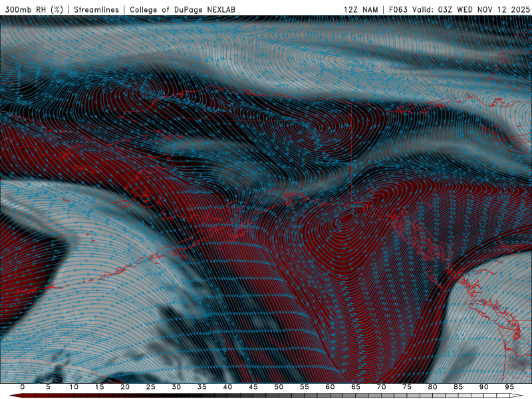This screenshot has width=532, height=399.
Task: Click the color scale label "85"
Action: tap(458, 387)
